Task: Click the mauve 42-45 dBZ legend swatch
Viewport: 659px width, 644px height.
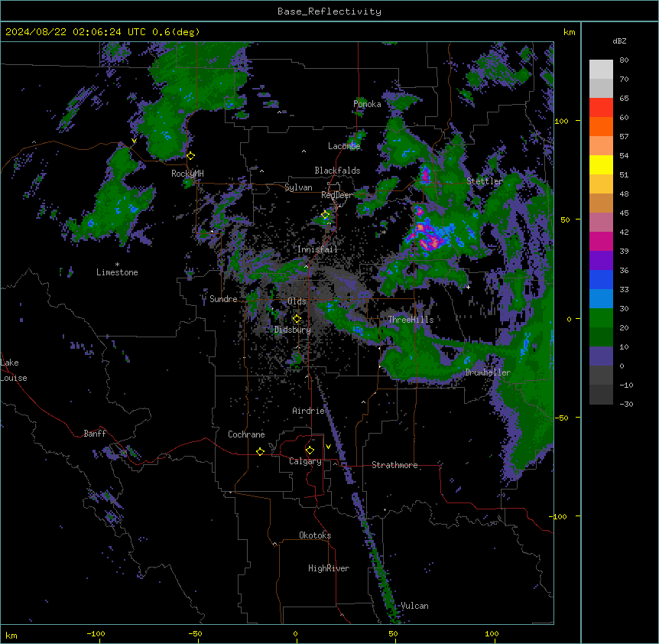Action: (601, 223)
